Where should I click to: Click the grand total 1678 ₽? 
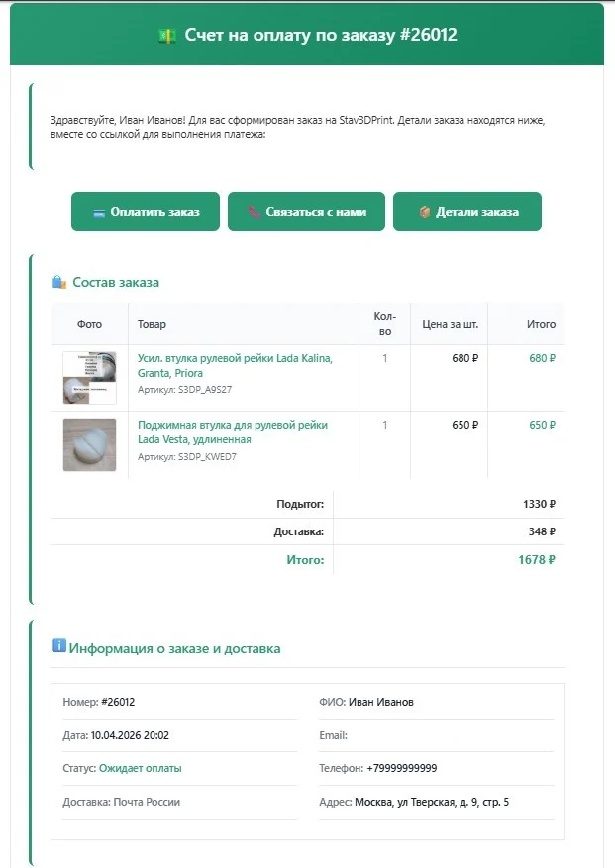[537, 559]
